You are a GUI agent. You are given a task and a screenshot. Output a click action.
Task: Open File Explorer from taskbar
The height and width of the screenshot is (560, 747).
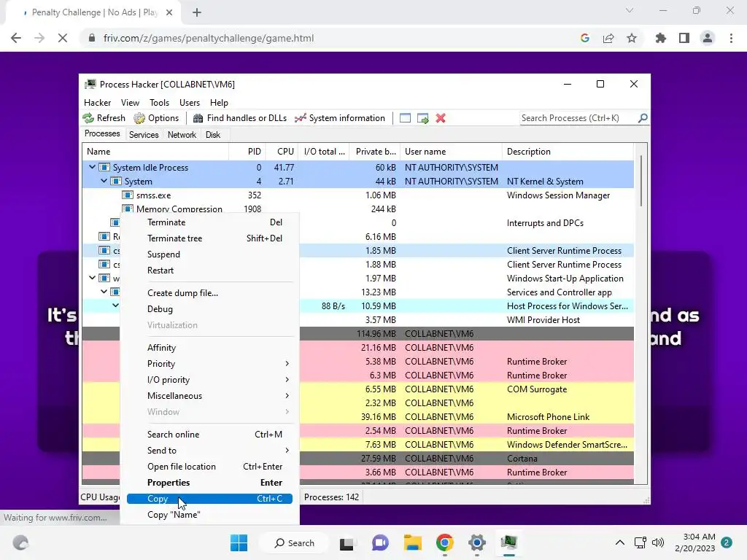click(413, 542)
